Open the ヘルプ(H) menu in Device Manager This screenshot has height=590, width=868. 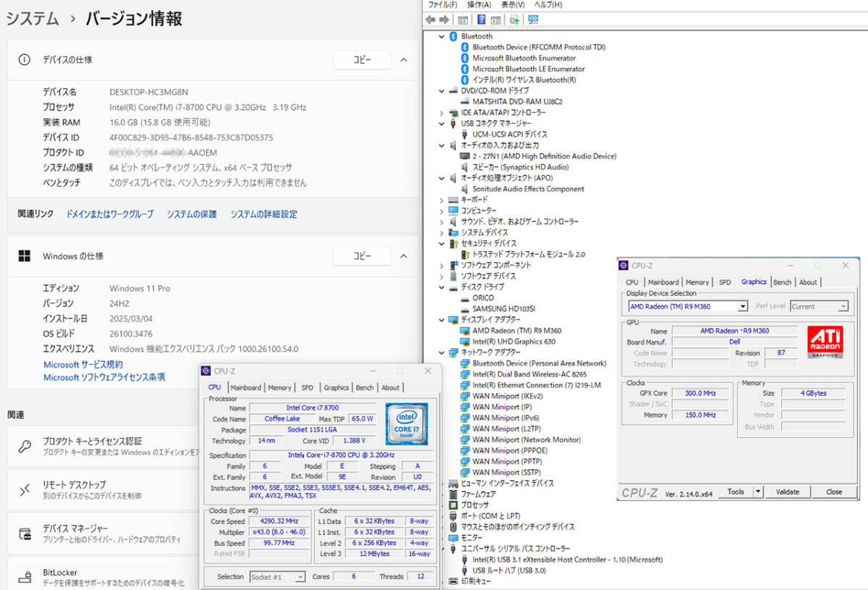pos(548,4)
